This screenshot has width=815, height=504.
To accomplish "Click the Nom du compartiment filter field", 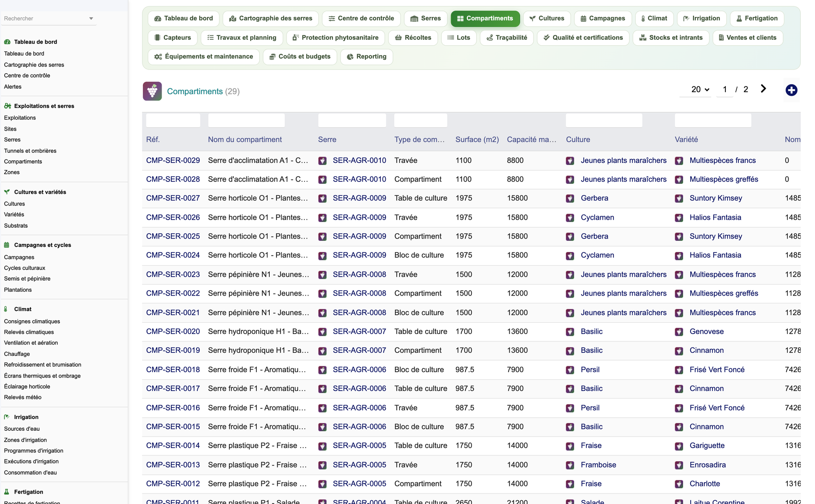I will (x=246, y=121).
